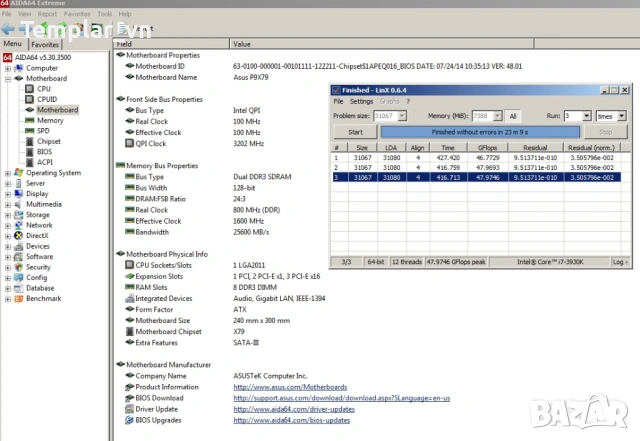This screenshot has height=441, width=640.
Task: Click the All memory button in LinX
Action: click(x=513, y=116)
